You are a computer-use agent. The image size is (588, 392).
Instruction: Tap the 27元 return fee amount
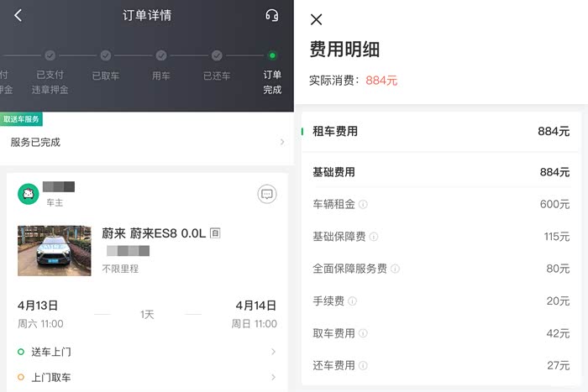pyautogui.click(x=559, y=365)
